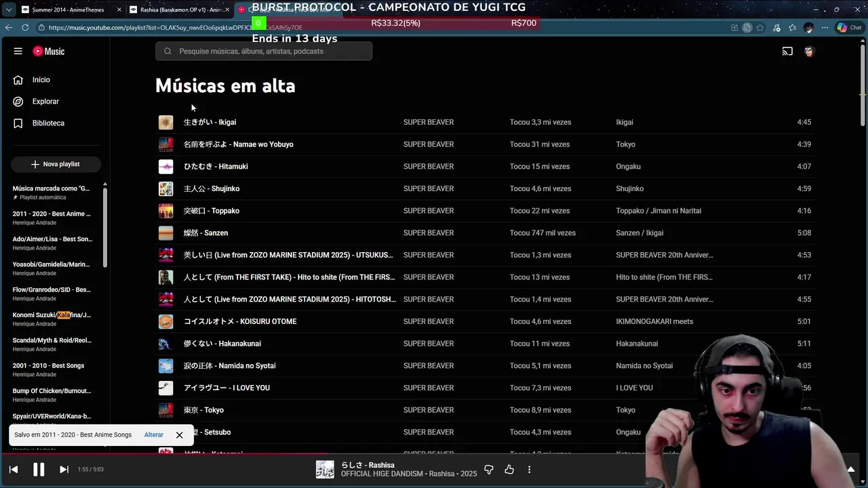868x488 pixels.
Task: Skip to the next track
Action: coord(64,469)
